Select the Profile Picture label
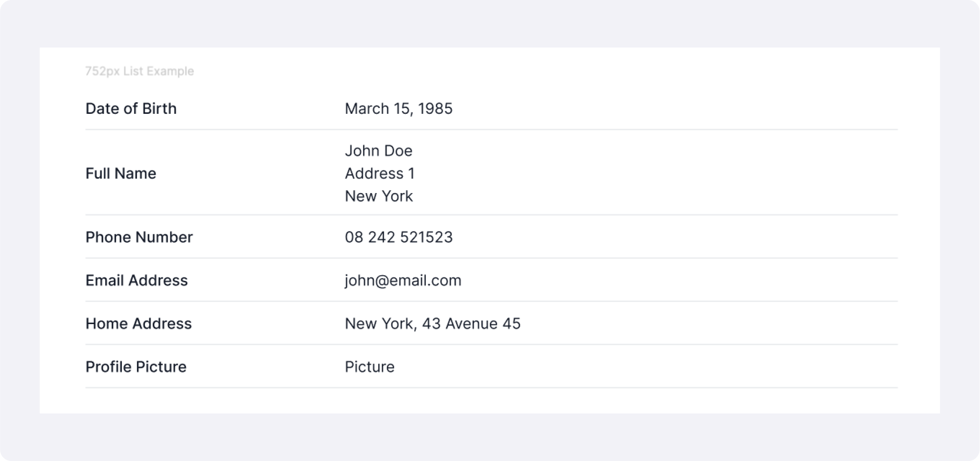The image size is (980, 461). click(136, 367)
